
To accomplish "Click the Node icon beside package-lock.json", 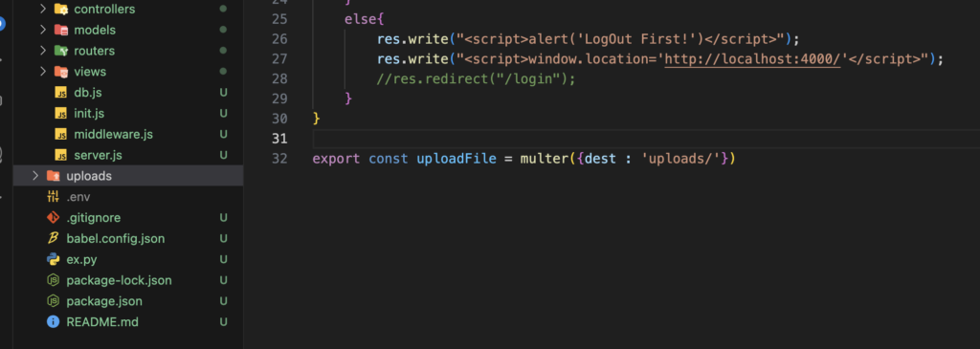I will point(54,280).
